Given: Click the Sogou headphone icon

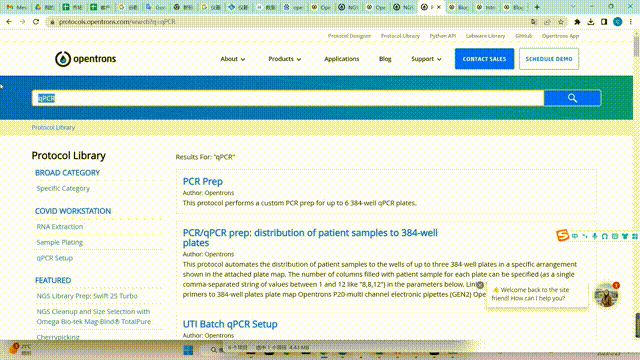Looking at the screenshot, I should point(605,236).
